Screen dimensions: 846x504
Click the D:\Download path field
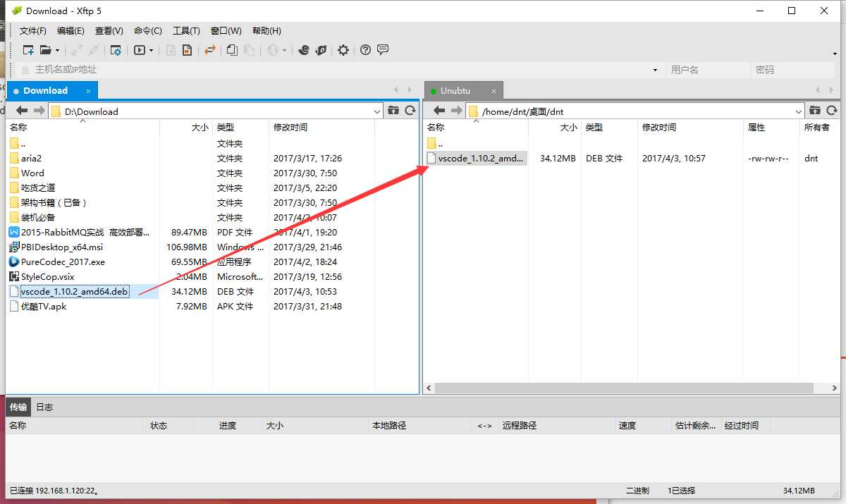[x=217, y=111]
